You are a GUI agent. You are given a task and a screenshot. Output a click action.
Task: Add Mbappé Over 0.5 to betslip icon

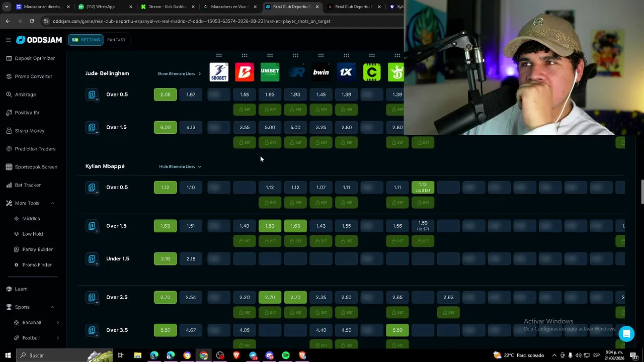92,188
